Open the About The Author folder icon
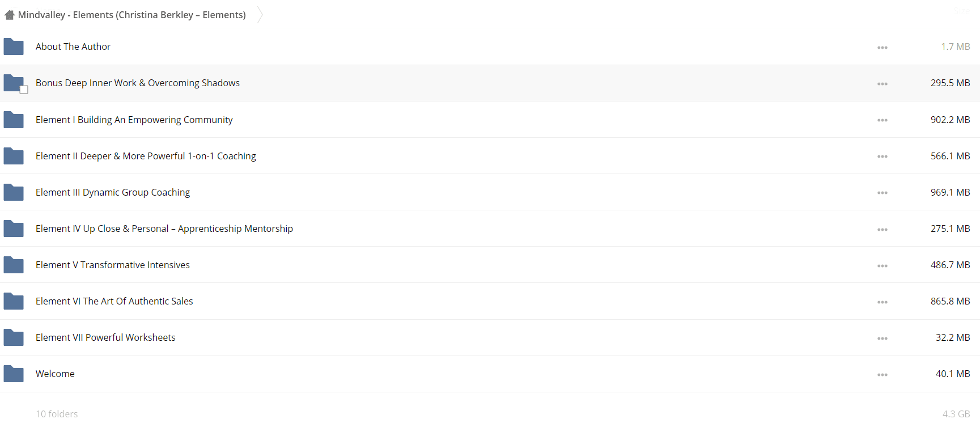Image resolution: width=980 pixels, height=440 pixels. (14, 46)
